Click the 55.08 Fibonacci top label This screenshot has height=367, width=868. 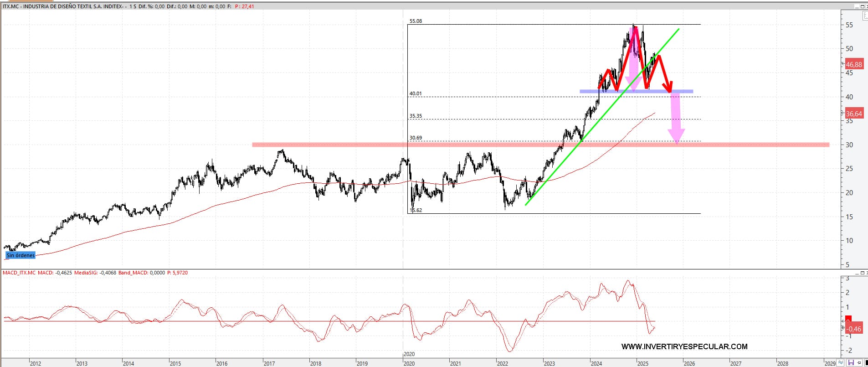416,21
